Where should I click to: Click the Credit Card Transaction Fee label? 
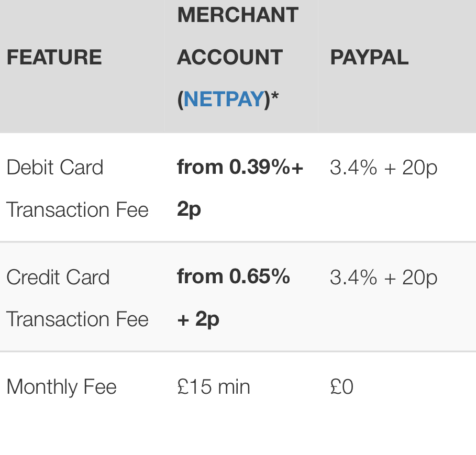click(78, 298)
